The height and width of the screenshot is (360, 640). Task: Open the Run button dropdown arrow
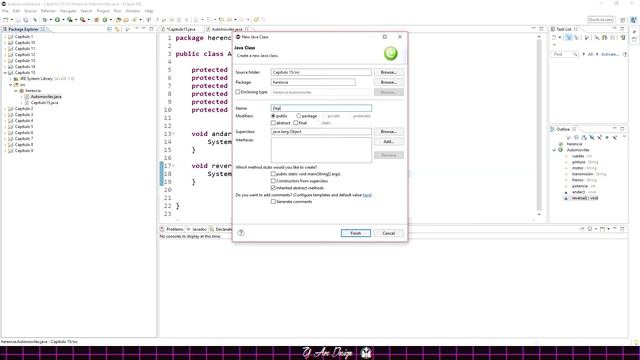[63, 20]
